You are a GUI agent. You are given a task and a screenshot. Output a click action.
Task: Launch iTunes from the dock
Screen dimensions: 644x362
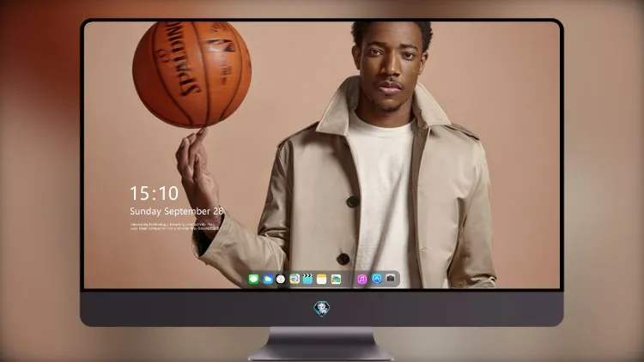point(361,279)
